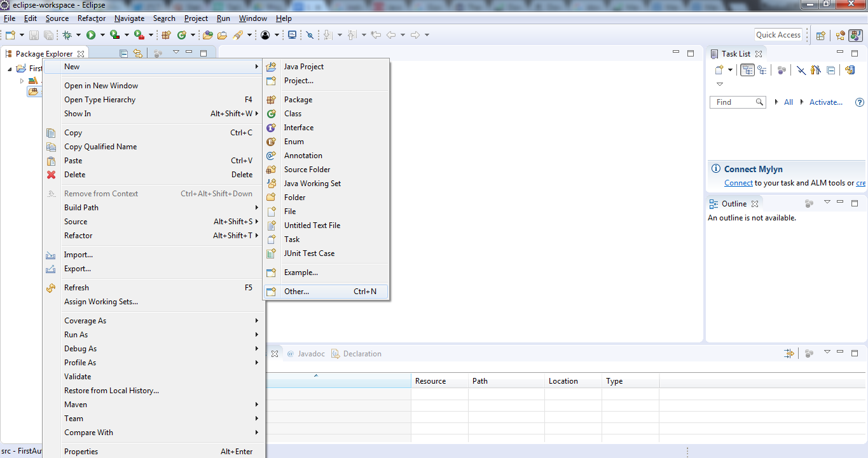868x458 pixels.
Task: Open the Window menu
Action: (x=252, y=18)
